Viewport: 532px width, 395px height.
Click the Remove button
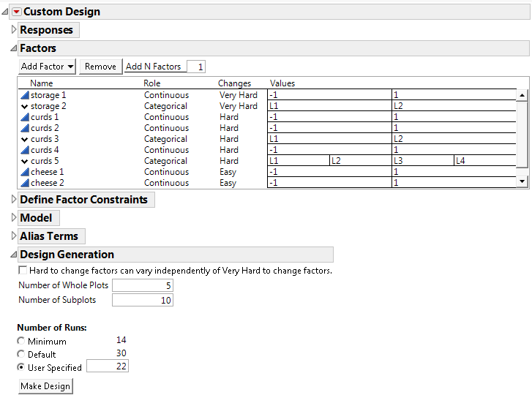tap(100, 67)
